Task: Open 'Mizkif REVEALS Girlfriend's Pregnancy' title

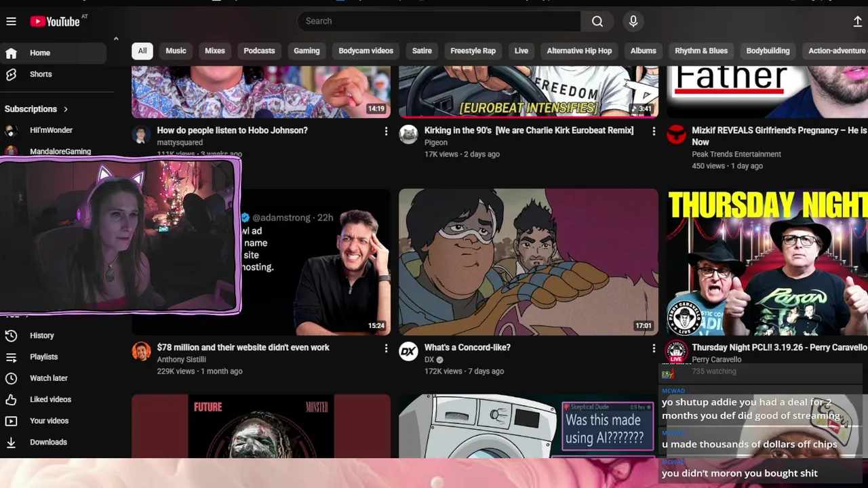Action: [x=779, y=136]
